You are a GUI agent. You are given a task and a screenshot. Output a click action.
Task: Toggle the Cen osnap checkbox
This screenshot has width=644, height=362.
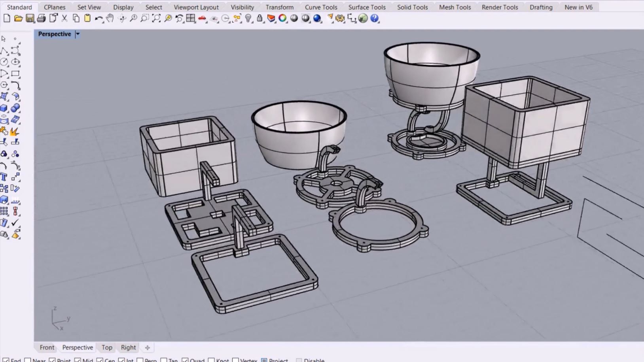pyautogui.click(x=100, y=360)
